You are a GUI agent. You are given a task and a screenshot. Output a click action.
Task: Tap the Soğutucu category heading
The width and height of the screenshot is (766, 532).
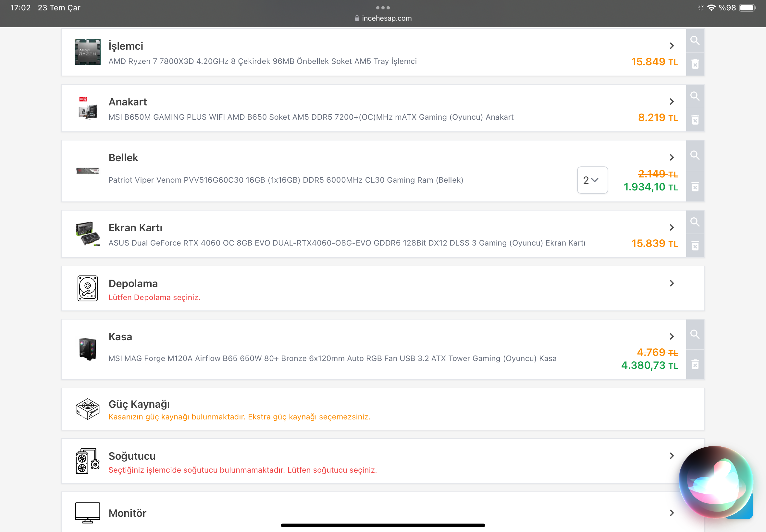[132, 456]
